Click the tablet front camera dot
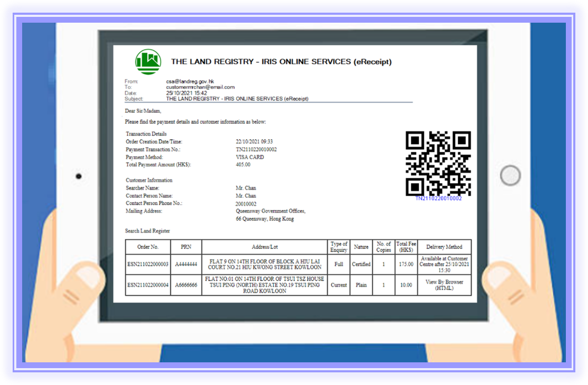The width and height of the screenshot is (588, 385). (78, 176)
